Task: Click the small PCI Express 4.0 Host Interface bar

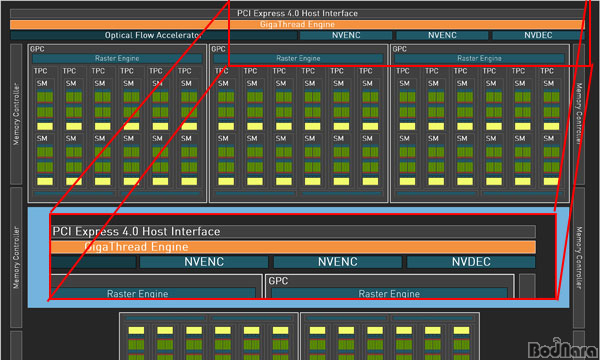Action: pos(297,13)
